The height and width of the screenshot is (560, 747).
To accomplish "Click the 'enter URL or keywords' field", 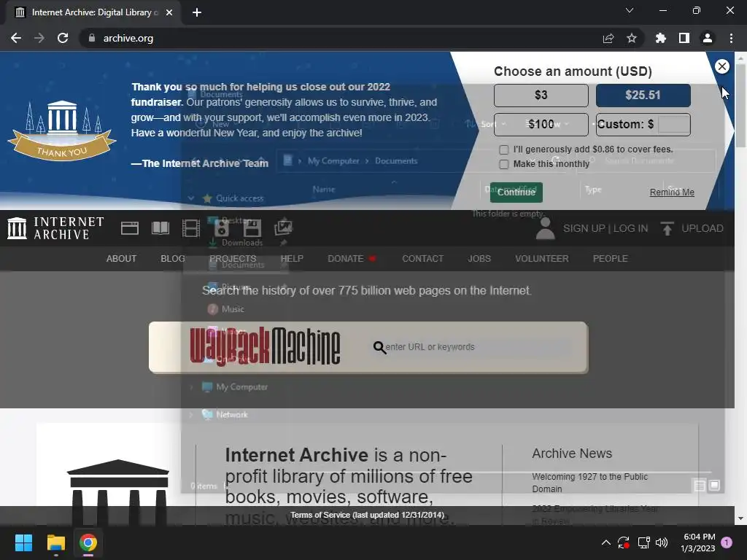I will 478,347.
